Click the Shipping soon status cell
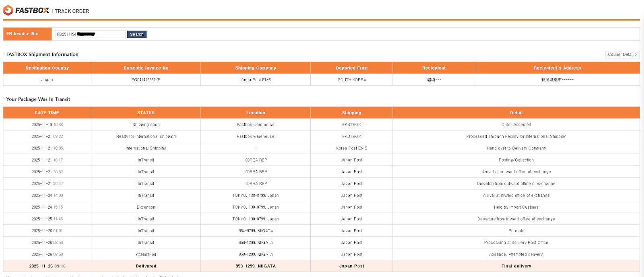This screenshot has width=644, height=277. point(146,125)
